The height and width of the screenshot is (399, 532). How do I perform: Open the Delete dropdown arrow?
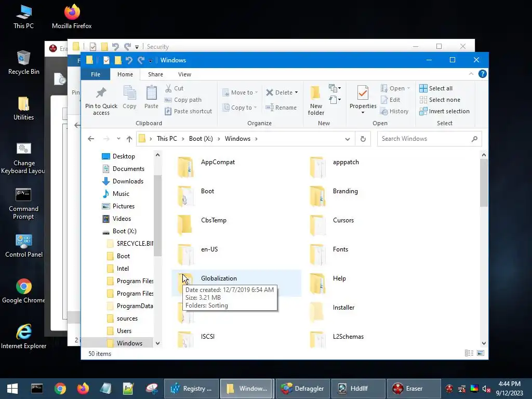pyautogui.click(x=296, y=92)
